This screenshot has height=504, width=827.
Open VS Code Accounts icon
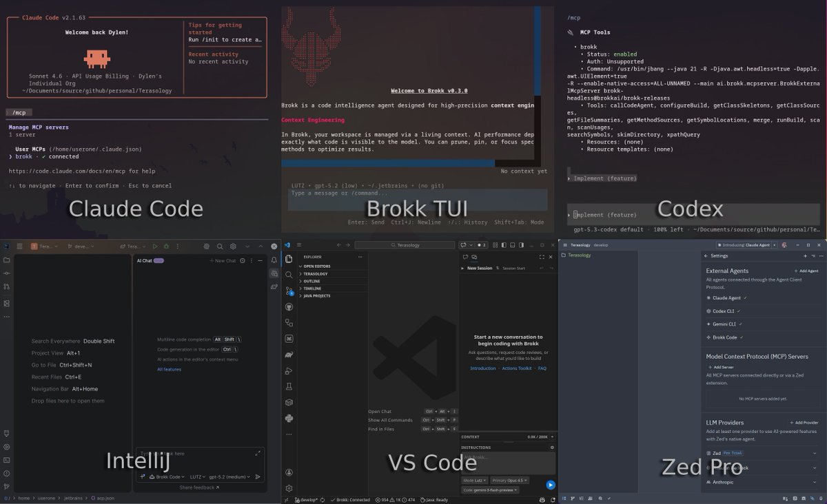click(x=289, y=472)
